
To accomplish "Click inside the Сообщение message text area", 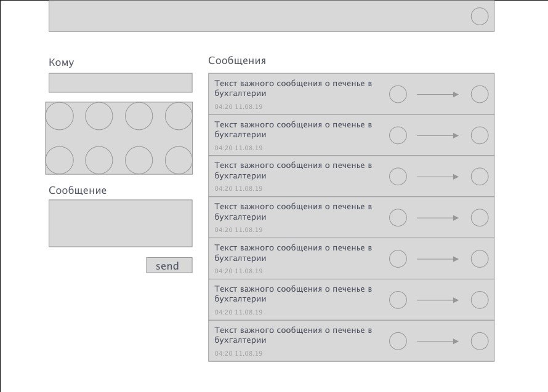I will pyautogui.click(x=121, y=223).
